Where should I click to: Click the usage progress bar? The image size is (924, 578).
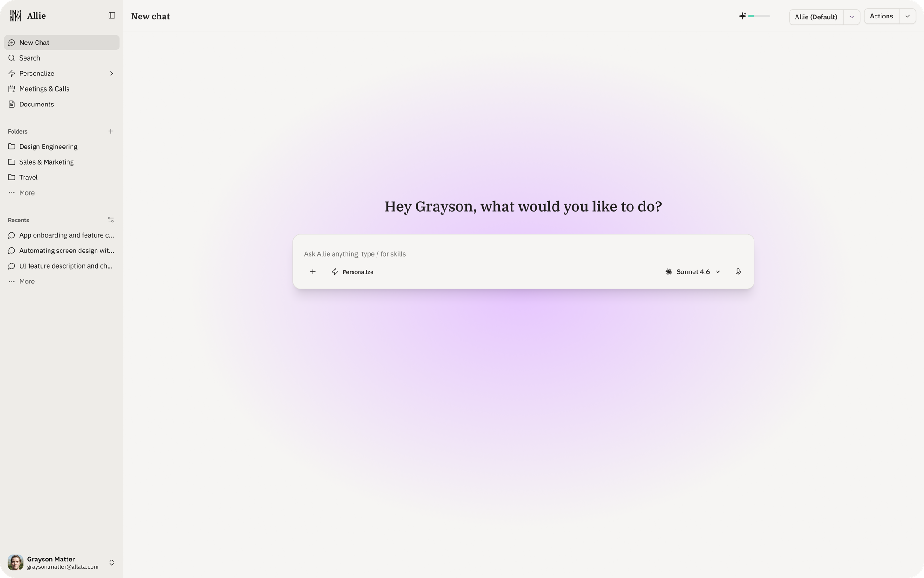point(759,16)
